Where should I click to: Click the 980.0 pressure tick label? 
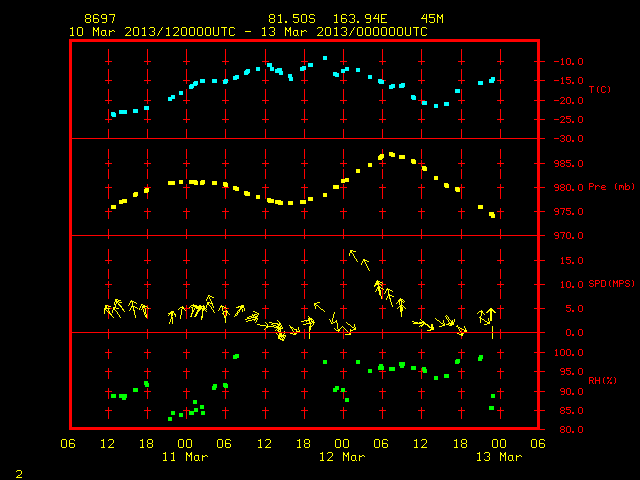tap(568, 188)
